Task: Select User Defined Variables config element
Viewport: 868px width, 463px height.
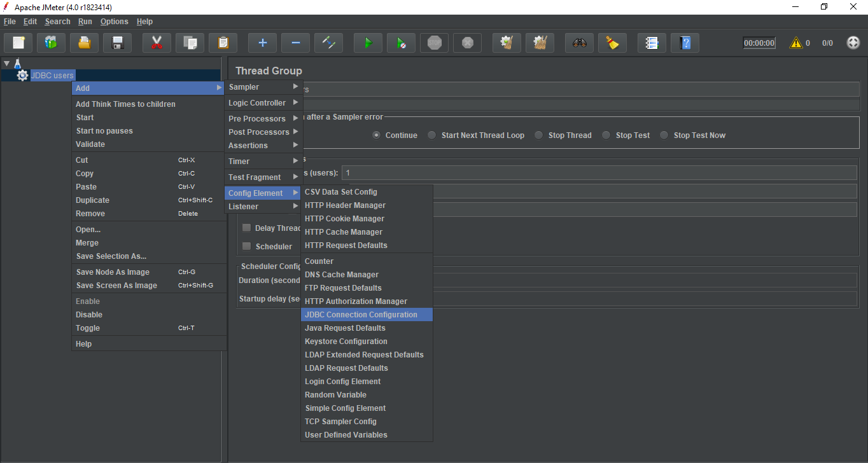Action: [x=346, y=435]
